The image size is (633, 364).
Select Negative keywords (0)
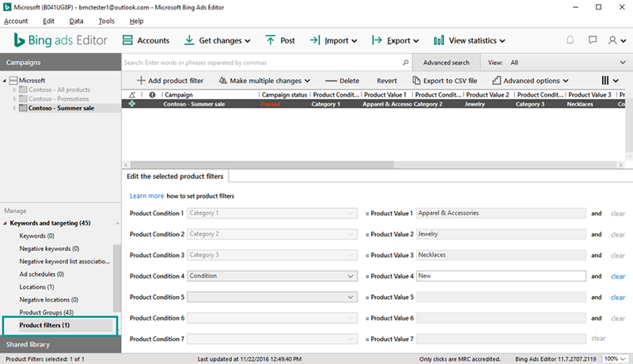pyautogui.click(x=49, y=248)
